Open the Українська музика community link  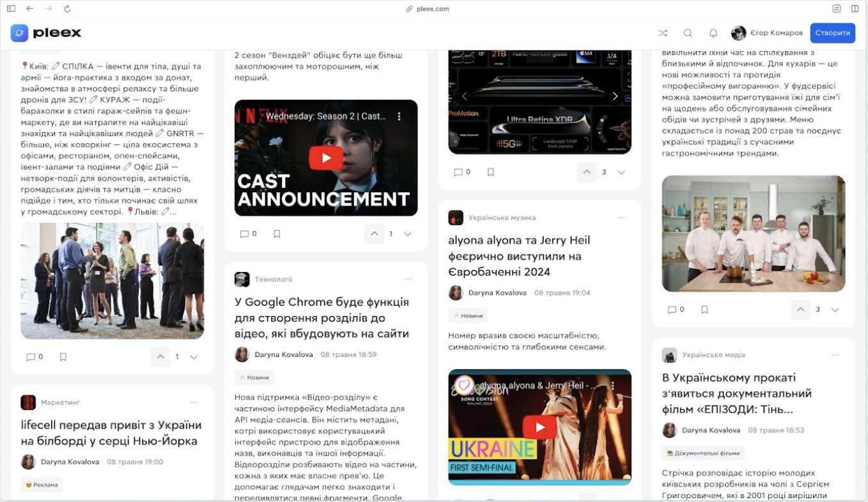[x=502, y=217]
